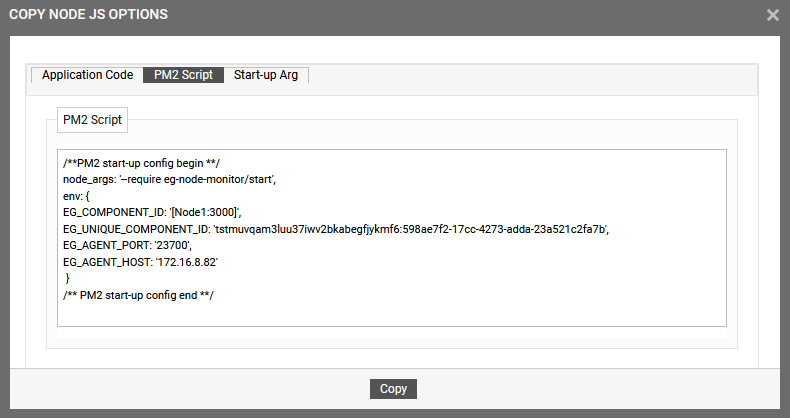Click the Copy button
Viewport: 790px width, 418px height.
pos(393,389)
